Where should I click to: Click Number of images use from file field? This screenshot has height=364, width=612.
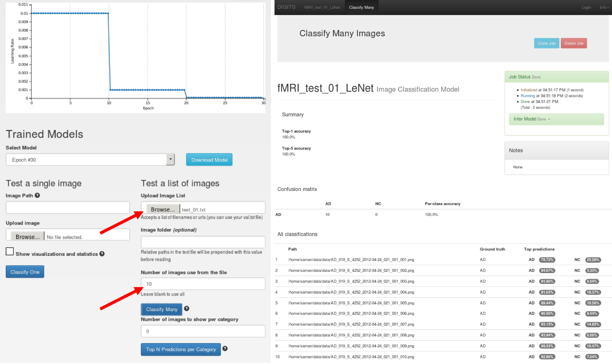(x=203, y=284)
